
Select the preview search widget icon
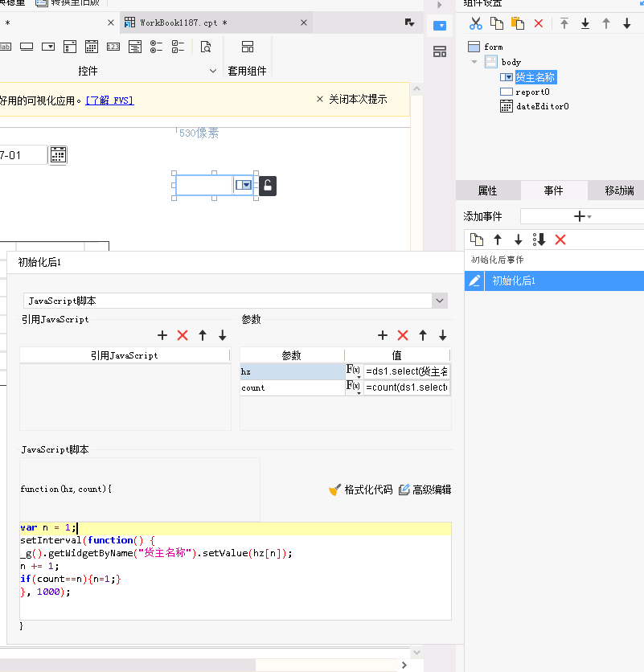click(206, 47)
